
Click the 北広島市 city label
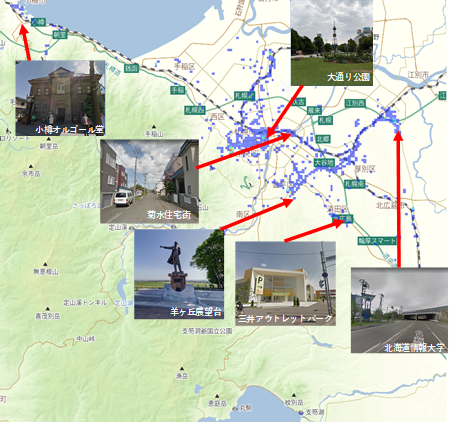(390, 205)
